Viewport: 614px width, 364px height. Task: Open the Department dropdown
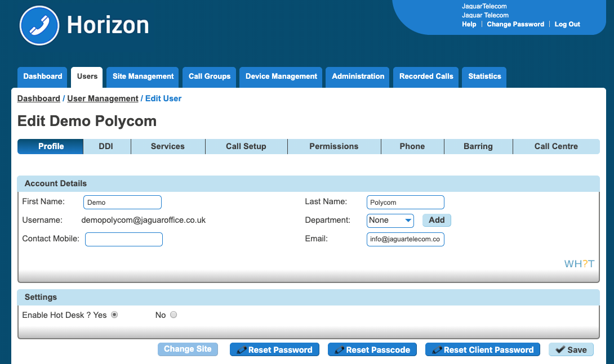pyautogui.click(x=390, y=221)
